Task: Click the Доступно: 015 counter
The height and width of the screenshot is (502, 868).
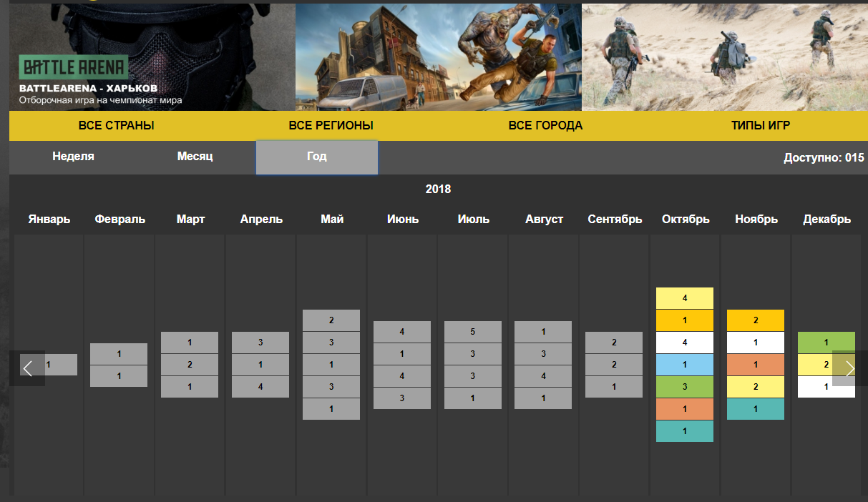Action: (824, 158)
